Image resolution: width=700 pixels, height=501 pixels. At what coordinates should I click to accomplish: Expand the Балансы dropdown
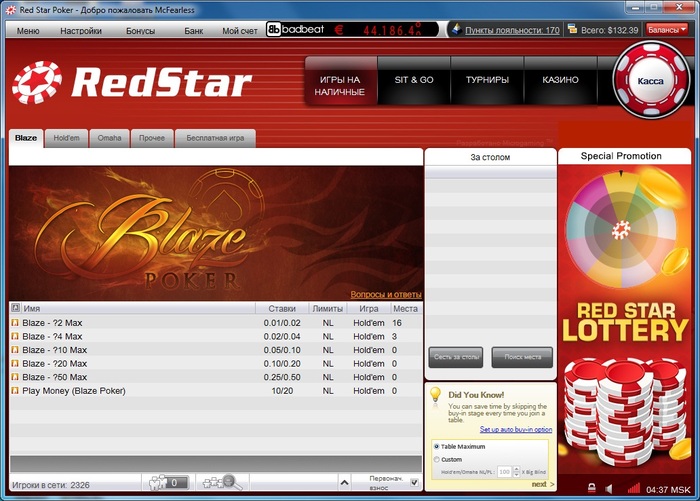pyautogui.click(x=666, y=30)
